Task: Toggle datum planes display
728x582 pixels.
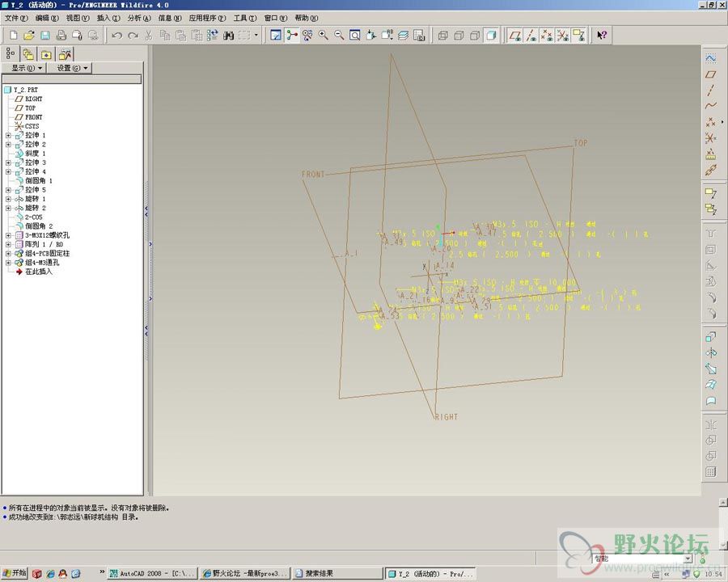Action: (x=515, y=36)
